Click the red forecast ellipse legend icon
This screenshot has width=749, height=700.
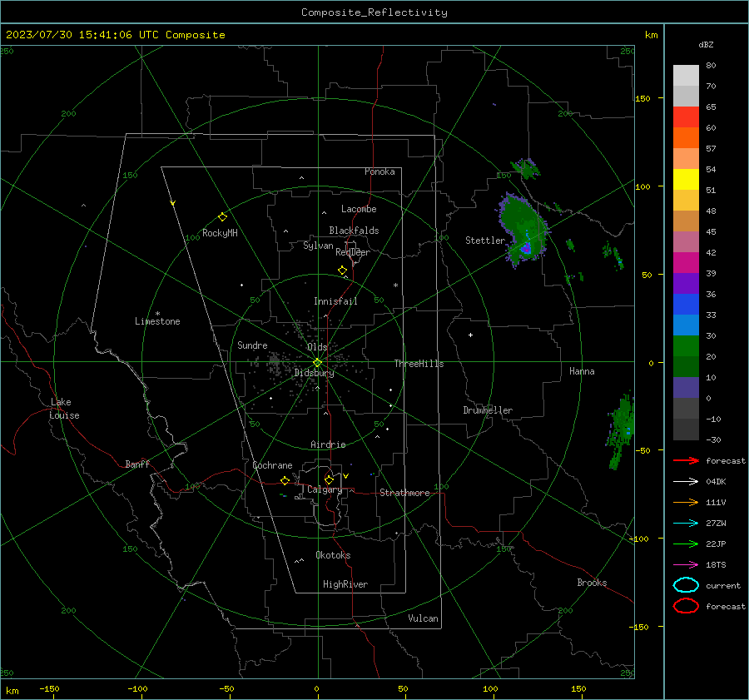[x=686, y=606]
